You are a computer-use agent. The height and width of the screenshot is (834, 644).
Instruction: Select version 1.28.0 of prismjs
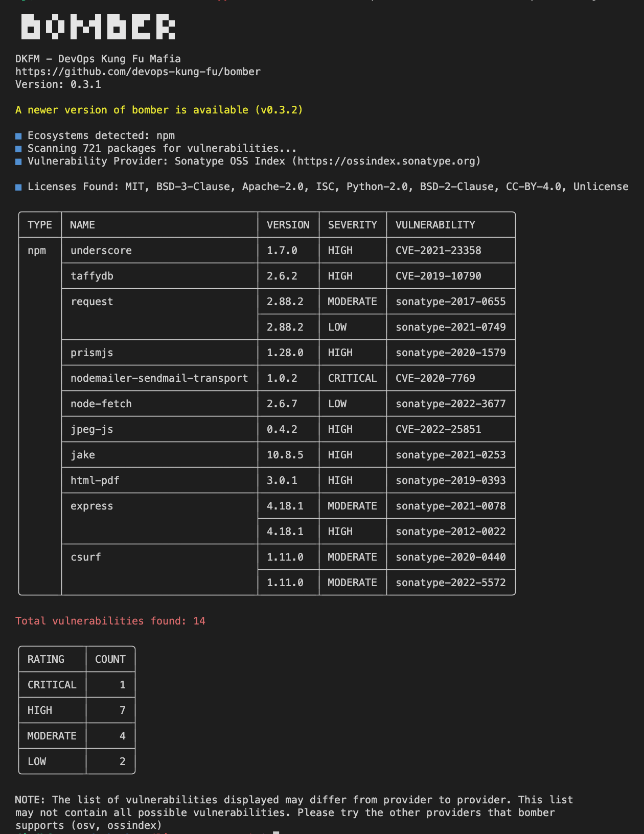[285, 353]
